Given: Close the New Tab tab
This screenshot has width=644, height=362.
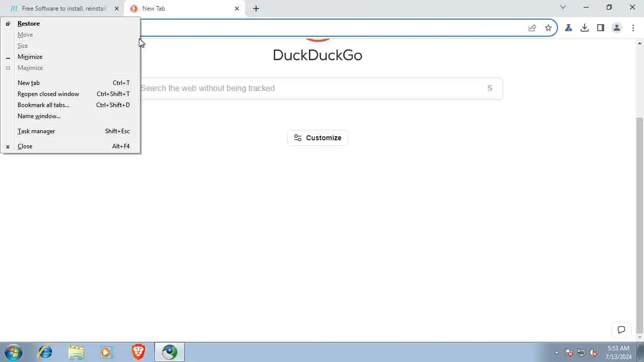Looking at the screenshot, I should click(237, 9).
